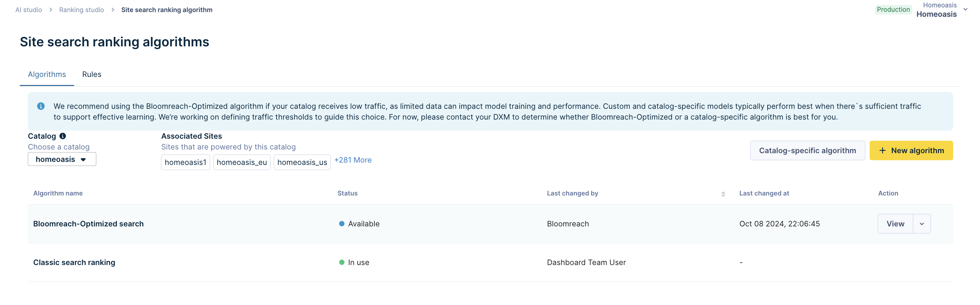Click Dashboard Team User cell
The width and height of the screenshot is (980, 305).
pos(586,262)
